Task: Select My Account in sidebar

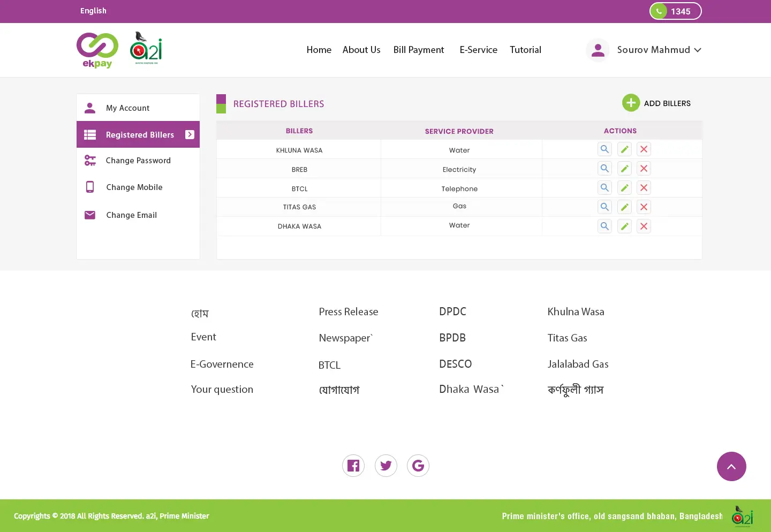Action: click(138, 108)
